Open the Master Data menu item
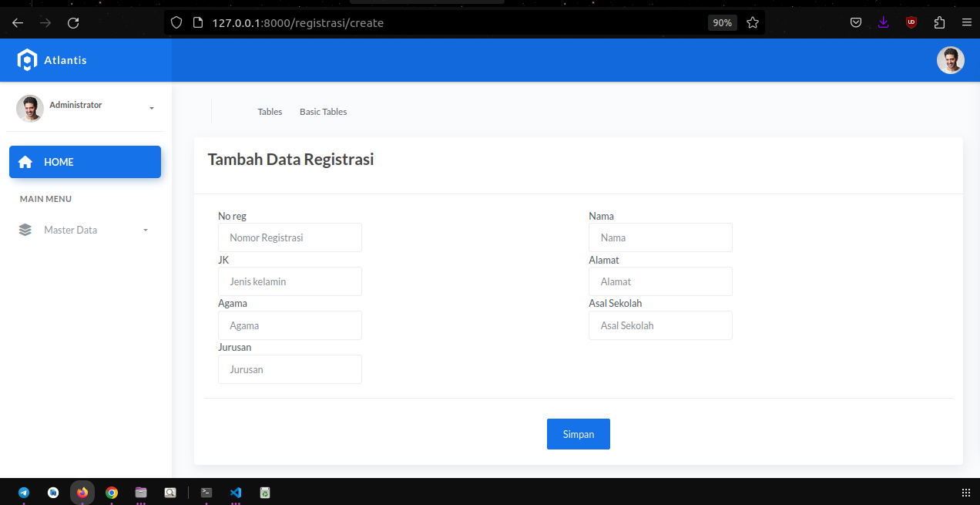Image resolution: width=980 pixels, height=505 pixels. (x=85, y=230)
